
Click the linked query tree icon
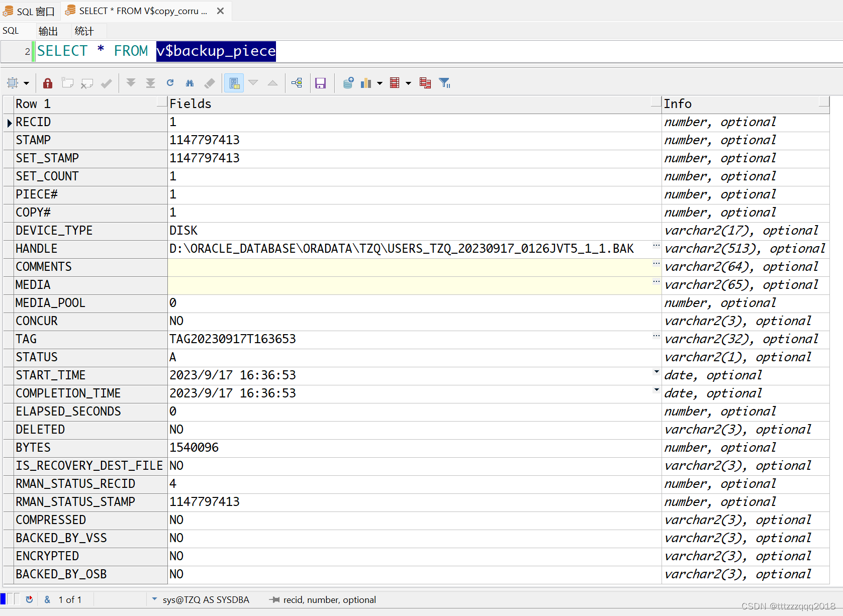(x=297, y=83)
